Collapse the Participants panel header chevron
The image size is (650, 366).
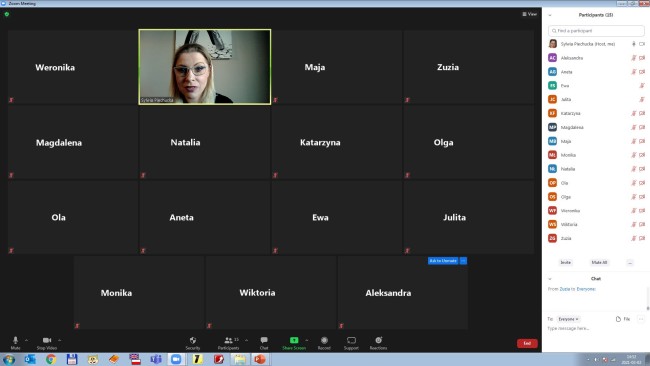coord(550,15)
